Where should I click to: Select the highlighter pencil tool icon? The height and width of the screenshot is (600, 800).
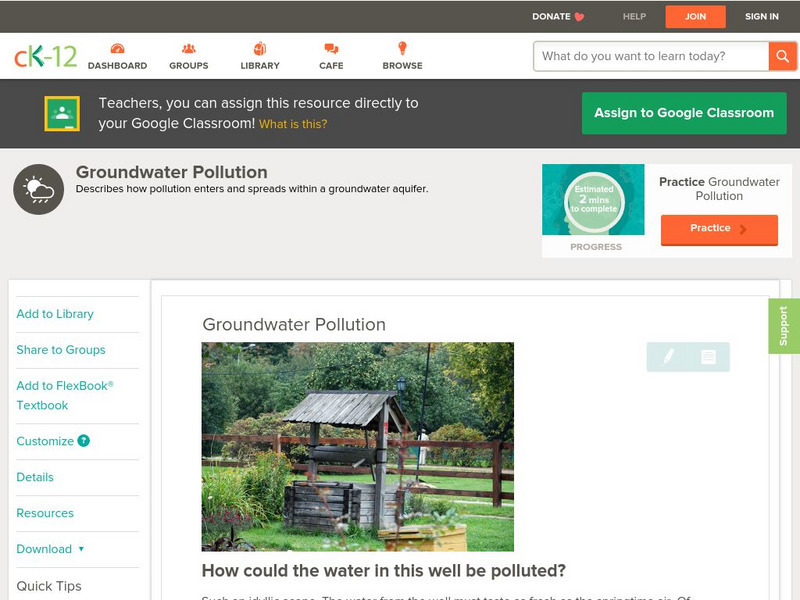point(668,357)
